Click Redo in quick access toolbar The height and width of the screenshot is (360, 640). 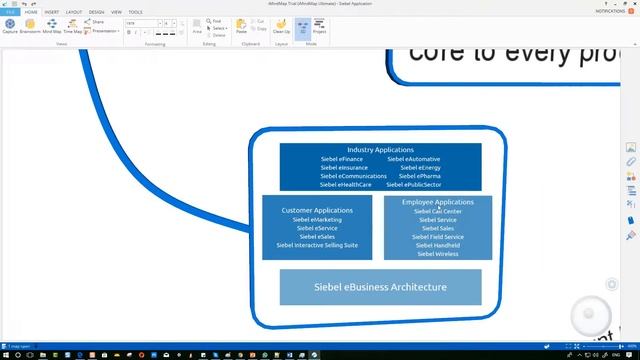click(x=33, y=4)
